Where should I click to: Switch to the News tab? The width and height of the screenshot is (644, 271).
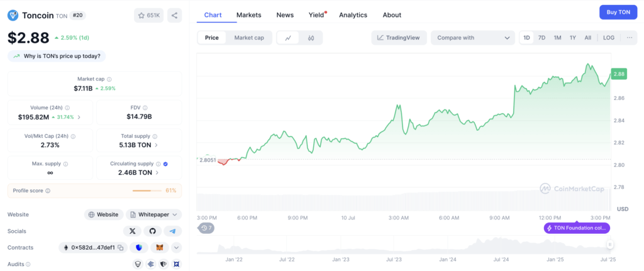[x=285, y=15]
